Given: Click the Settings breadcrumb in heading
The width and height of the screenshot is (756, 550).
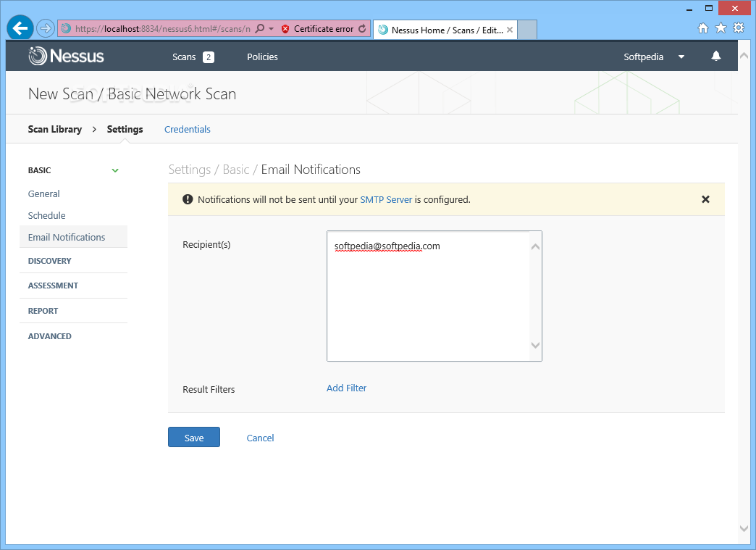Looking at the screenshot, I should click(x=190, y=170).
